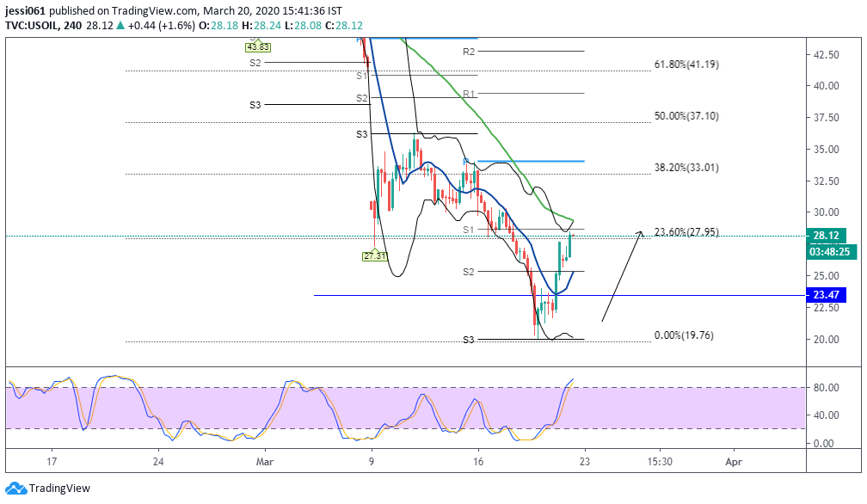Select the low value L:28.08
Viewport: 867px width, 504px height.
point(303,26)
